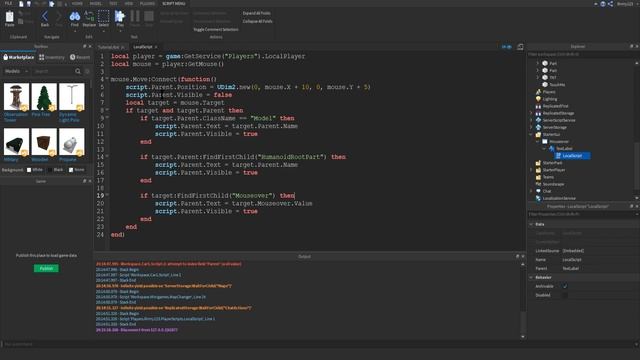
Task: Expand the ReplicatedStorage tree node
Action: click(531, 113)
